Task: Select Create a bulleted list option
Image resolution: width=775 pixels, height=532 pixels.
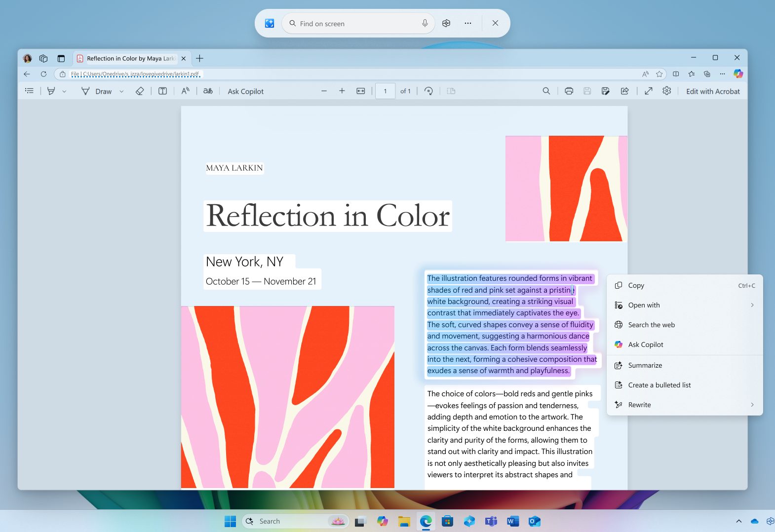Action: coord(659,385)
